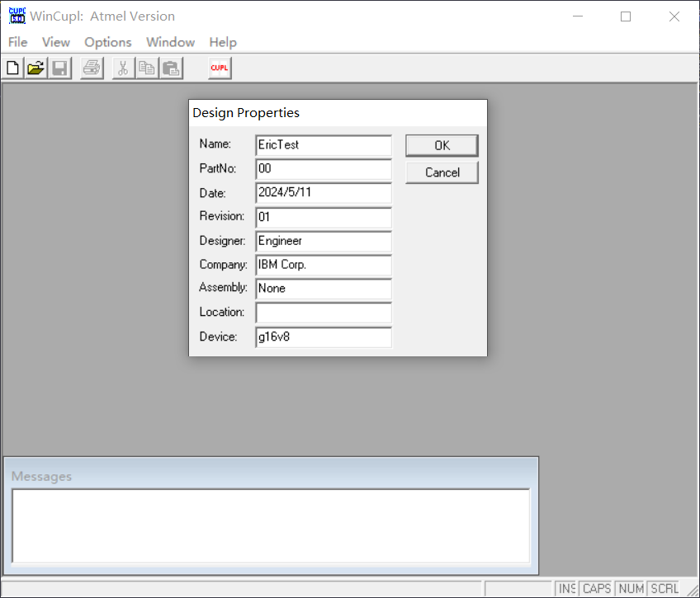Click the PartNo field containing 00
700x598 pixels.
[324, 169]
